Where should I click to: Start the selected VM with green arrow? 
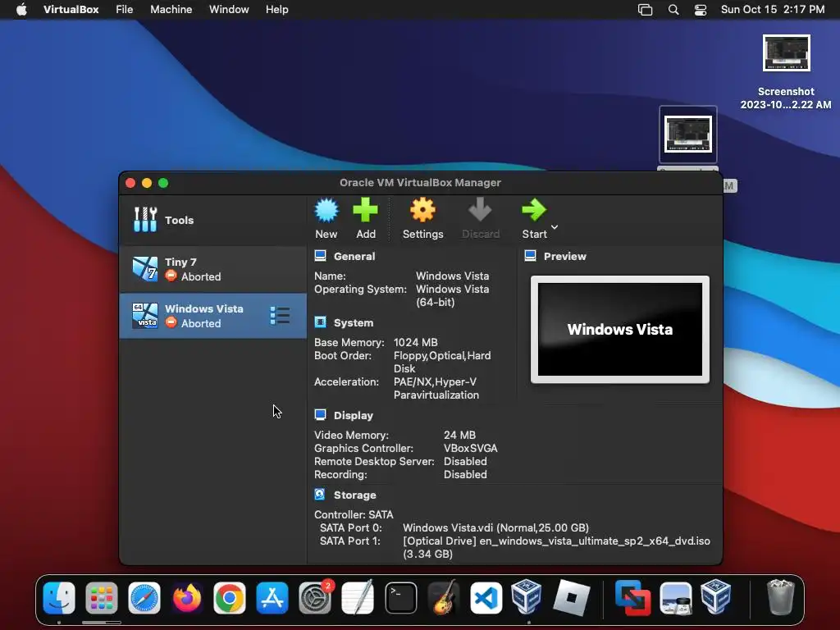click(x=533, y=210)
